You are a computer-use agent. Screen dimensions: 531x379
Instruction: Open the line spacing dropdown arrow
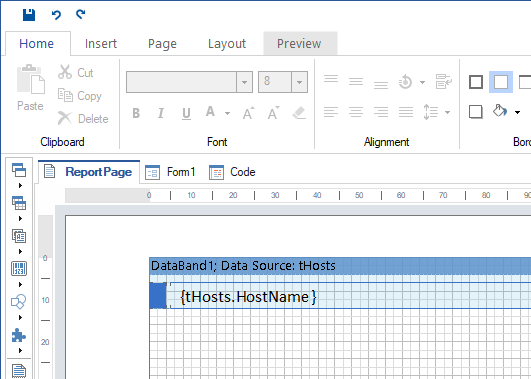[x=447, y=112]
